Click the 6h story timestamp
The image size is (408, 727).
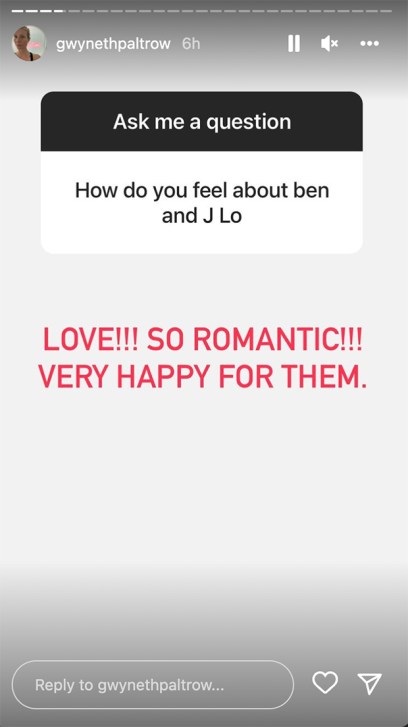(191, 44)
